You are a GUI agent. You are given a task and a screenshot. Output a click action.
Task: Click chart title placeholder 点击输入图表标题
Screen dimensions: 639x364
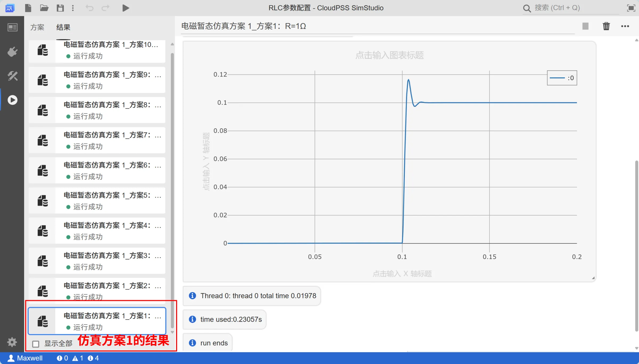click(x=390, y=55)
